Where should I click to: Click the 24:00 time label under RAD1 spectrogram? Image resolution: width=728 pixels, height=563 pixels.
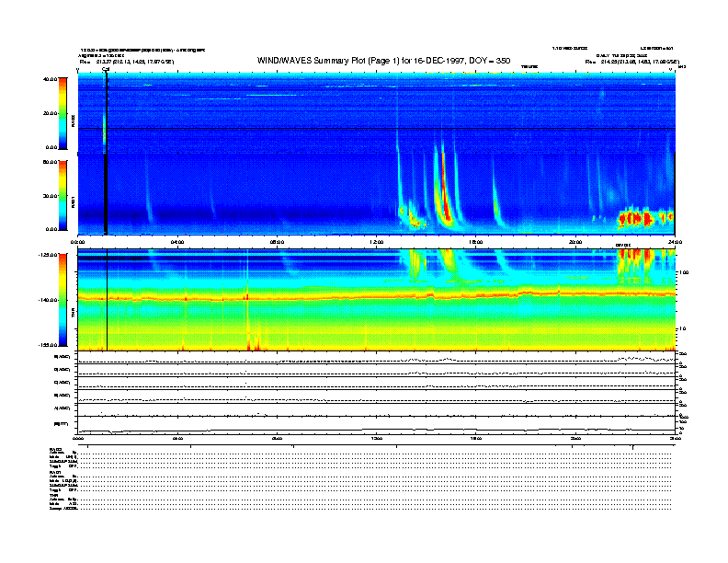pyautogui.click(x=675, y=242)
